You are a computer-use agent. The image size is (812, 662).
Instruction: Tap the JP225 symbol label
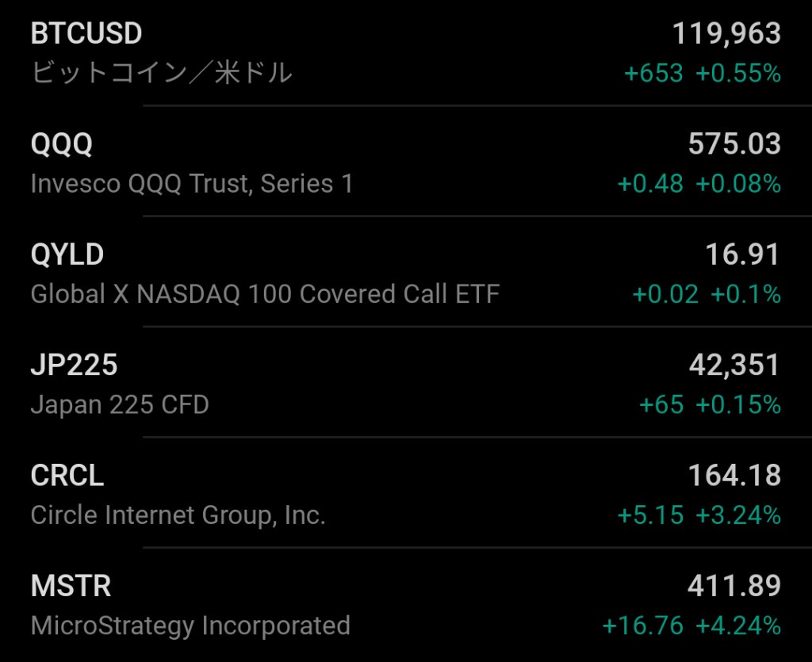click(x=74, y=365)
